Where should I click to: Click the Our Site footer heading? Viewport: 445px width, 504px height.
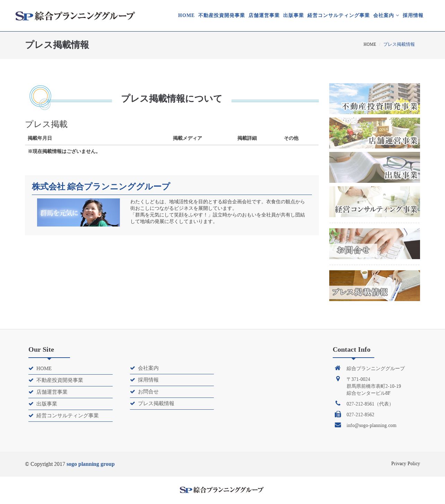tap(41, 350)
